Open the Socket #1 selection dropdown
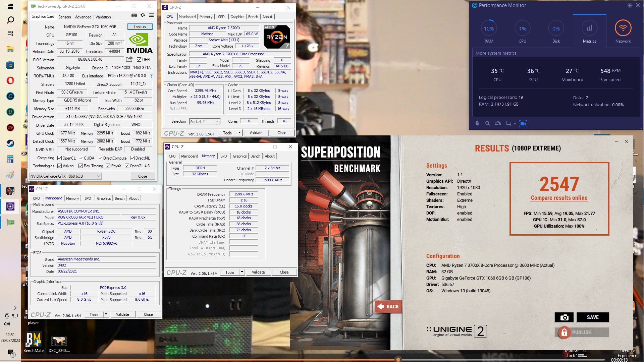The width and height of the screenshot is (644, 362). point(205,121)
